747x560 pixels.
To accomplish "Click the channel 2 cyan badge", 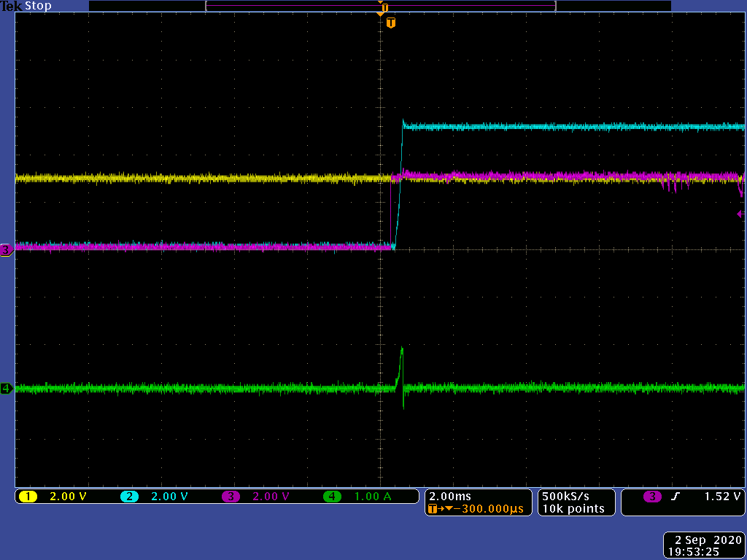I will (x=129, y=497).
